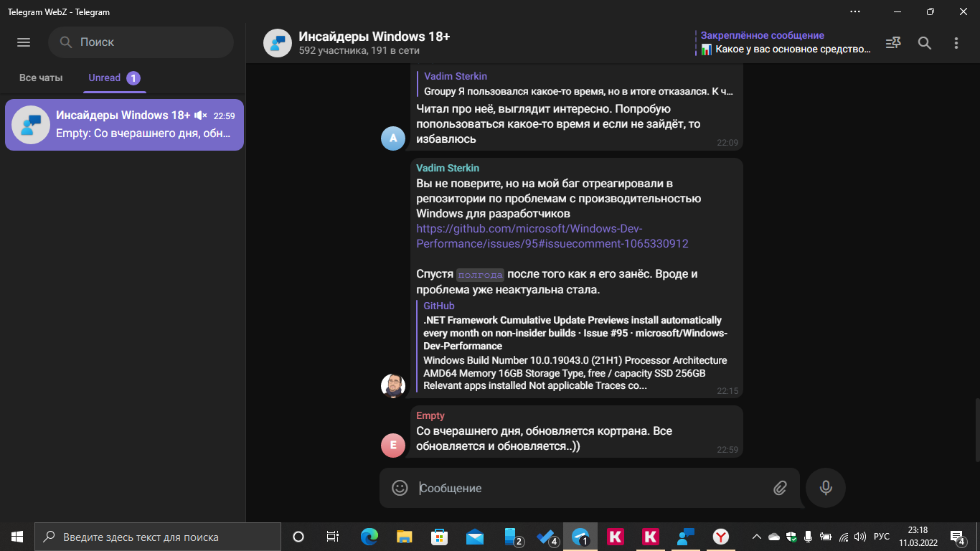Switch to the Все чаты tab
The height and width of the screenshot is (551, 980).
(x=41, y=77)
